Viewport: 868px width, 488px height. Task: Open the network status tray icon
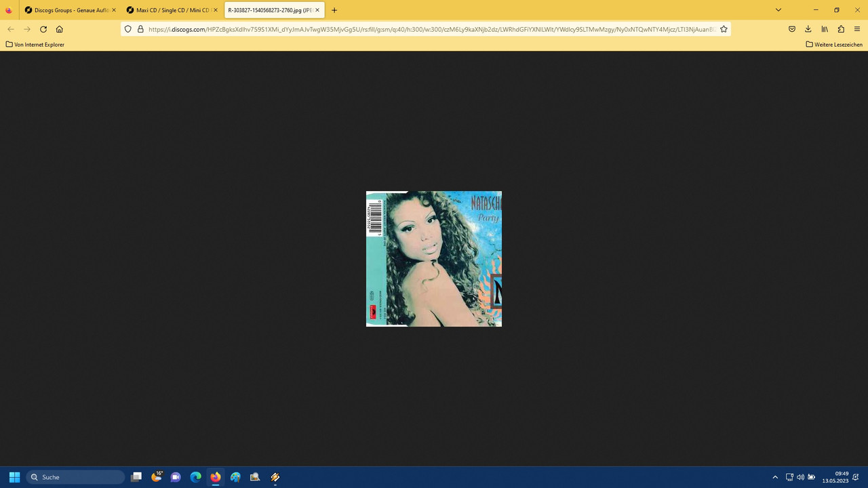[789, 477]
